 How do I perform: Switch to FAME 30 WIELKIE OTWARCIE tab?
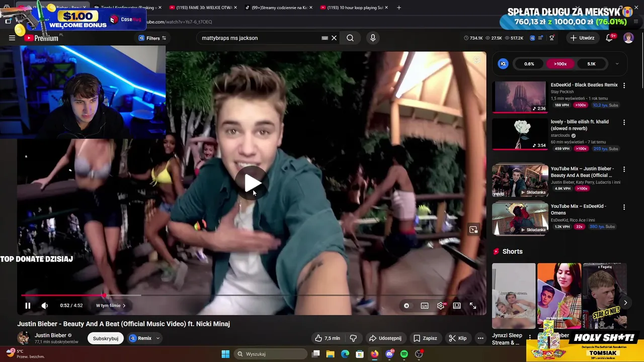[x=203, y=8]
